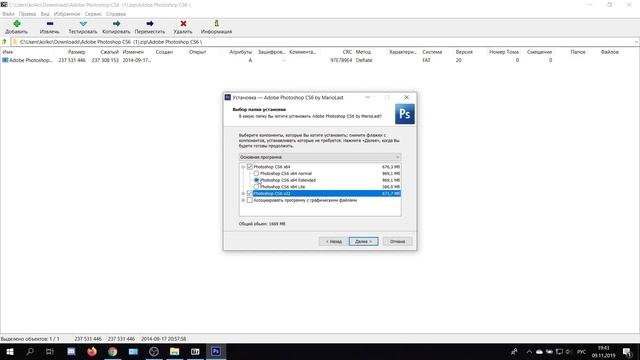Click the Тестировать (Test) toolbar icon
640x360 pixels.
tap(83, 24)
